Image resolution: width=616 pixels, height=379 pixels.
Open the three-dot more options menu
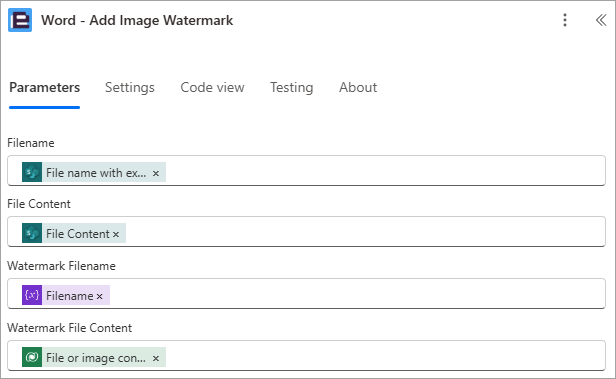(x=565, y=20)
